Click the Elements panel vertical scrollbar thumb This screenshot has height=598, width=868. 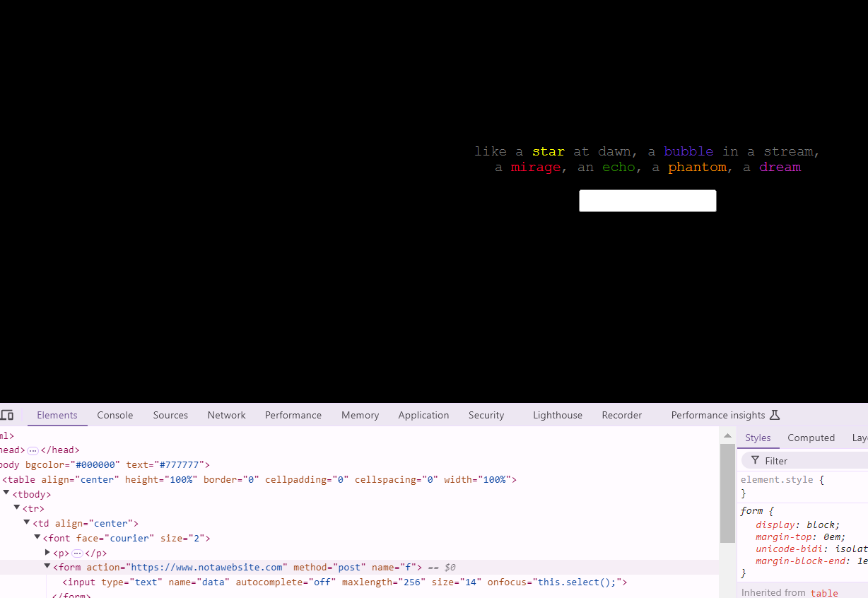coord(727,495)
